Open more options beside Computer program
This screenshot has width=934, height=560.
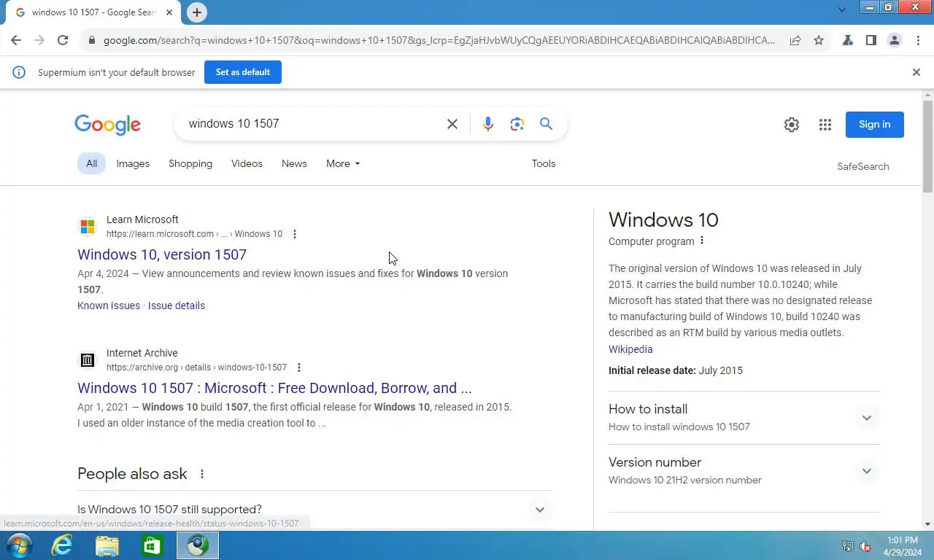point(702,241)
